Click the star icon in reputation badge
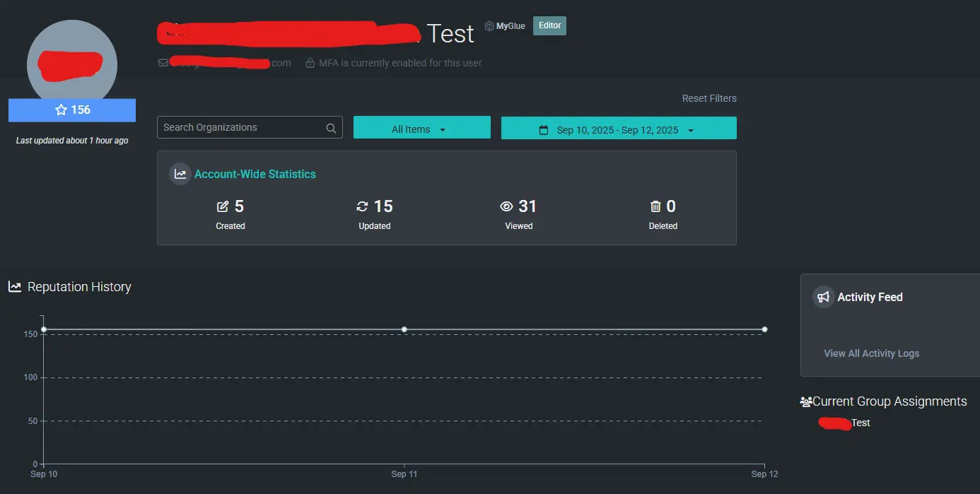The image size is (980, 494). 61,110
